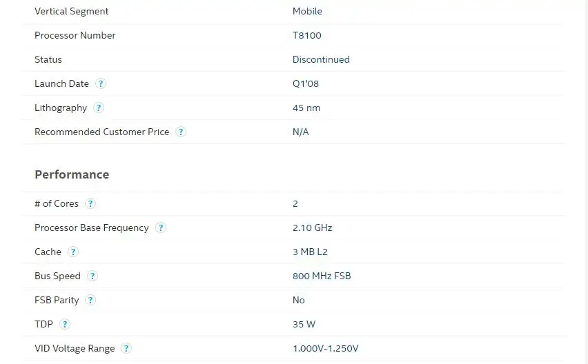Show help for Recommended Customer Price

pos(181,132)
